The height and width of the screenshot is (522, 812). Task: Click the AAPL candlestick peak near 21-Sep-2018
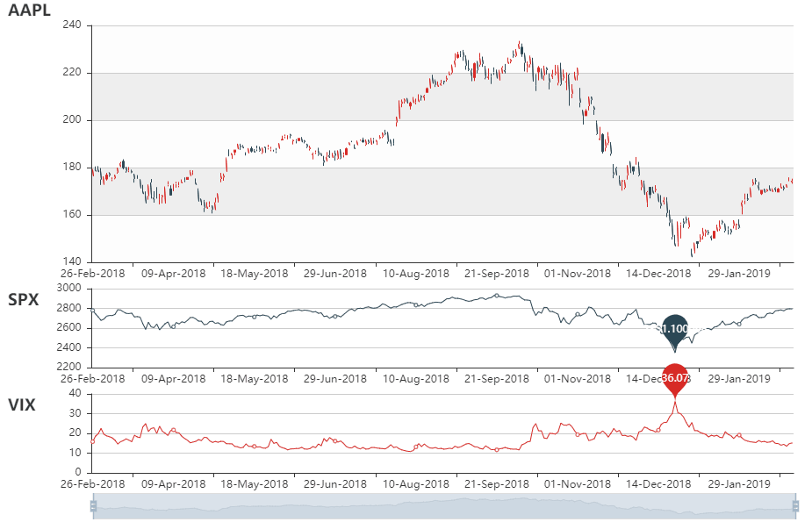pyautogui.click(x=520, y=46)
